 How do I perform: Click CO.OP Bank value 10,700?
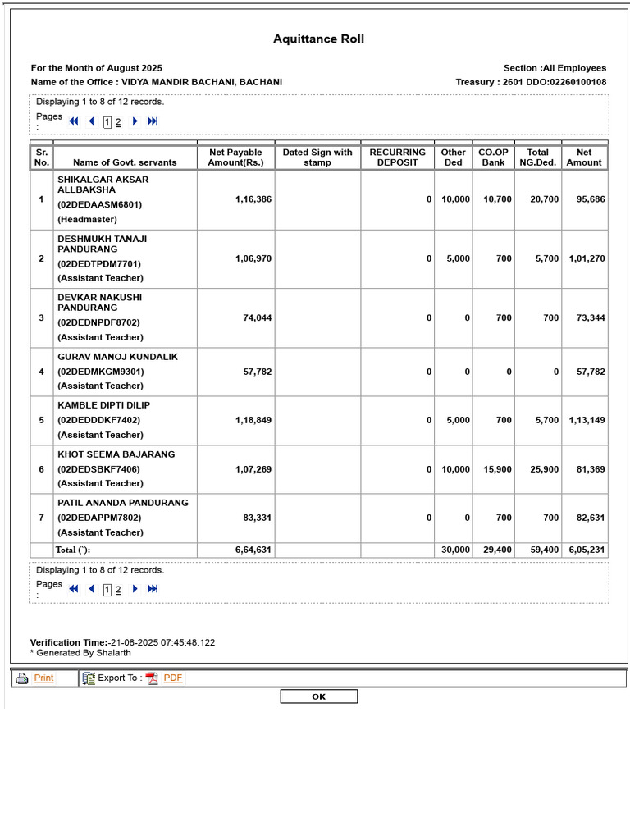pos(498,199)
